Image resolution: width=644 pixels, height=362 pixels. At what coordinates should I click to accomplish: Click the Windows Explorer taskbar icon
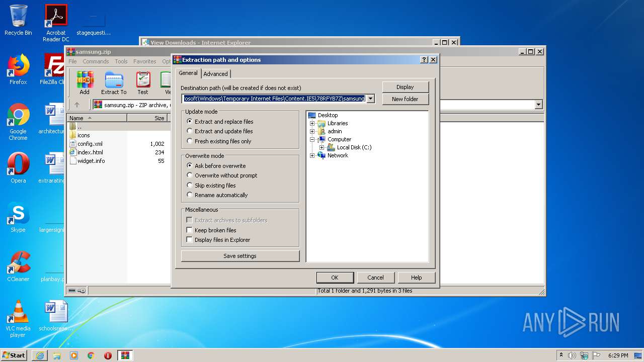tap(57, 355)
